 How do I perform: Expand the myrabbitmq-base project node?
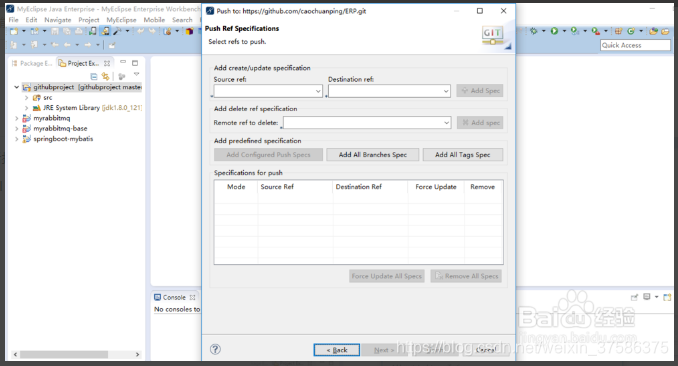click(x=16, y=128)
